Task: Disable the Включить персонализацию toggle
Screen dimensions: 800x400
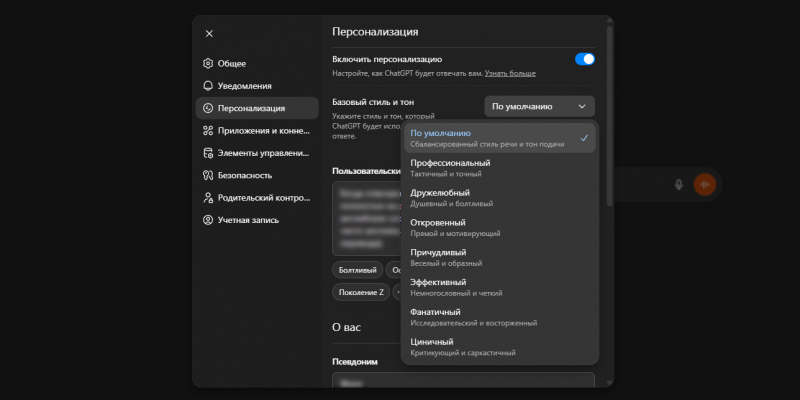Action: 585,59
